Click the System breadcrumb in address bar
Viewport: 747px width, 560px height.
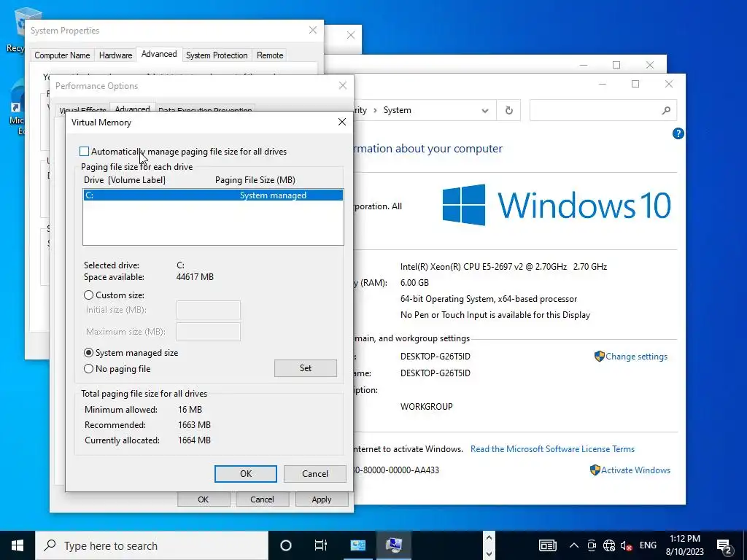398,111
